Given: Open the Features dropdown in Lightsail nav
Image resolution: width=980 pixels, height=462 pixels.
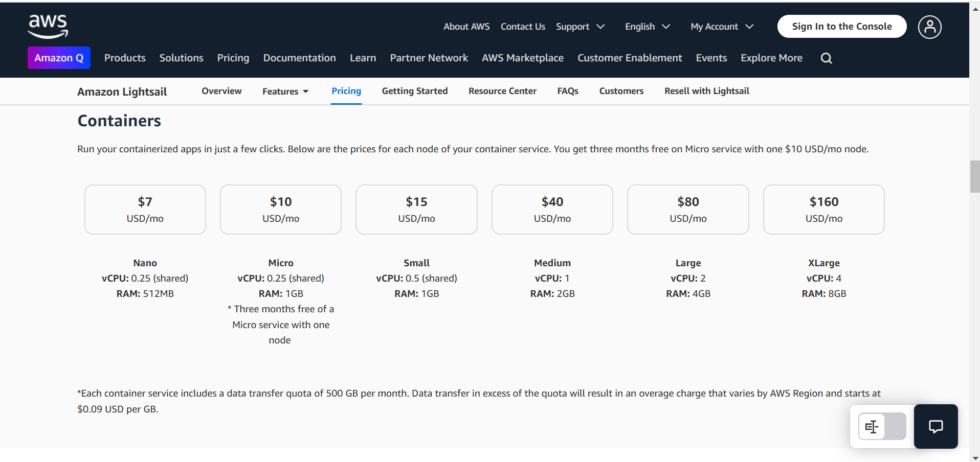Looking at the screenshot, I should [285, 91].
